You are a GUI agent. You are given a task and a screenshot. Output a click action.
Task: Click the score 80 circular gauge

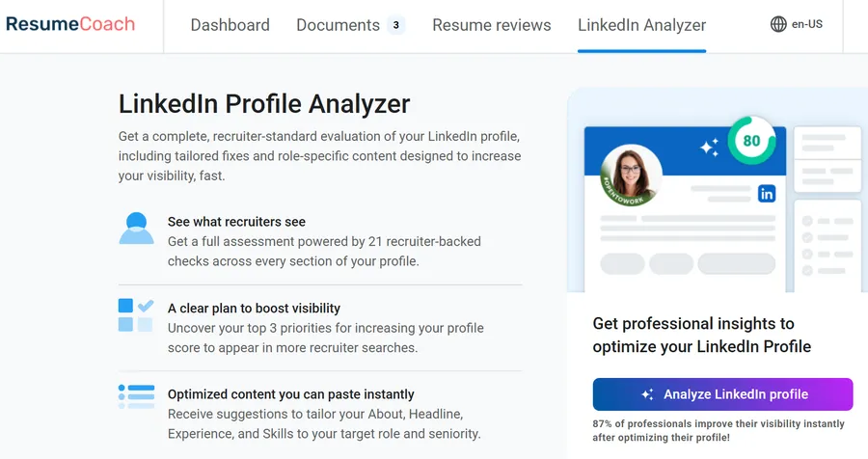[x=751, y=141]
